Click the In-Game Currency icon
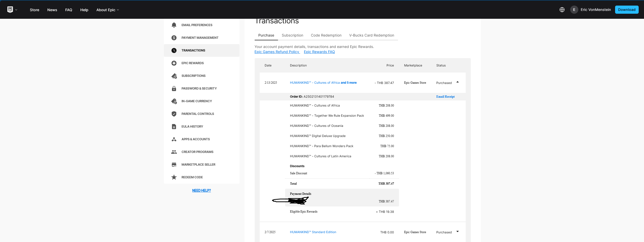Viewport: 644px width, 242px height. [174, 101]
